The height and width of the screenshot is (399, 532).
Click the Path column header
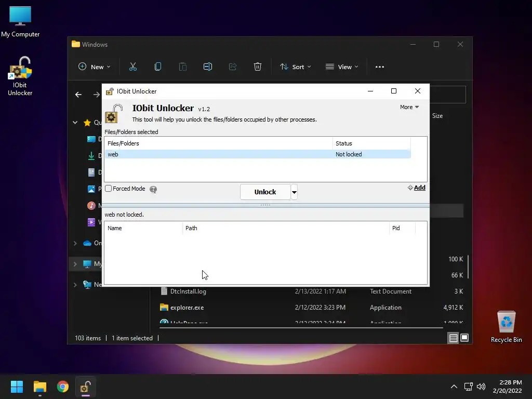tap(286, 228)
